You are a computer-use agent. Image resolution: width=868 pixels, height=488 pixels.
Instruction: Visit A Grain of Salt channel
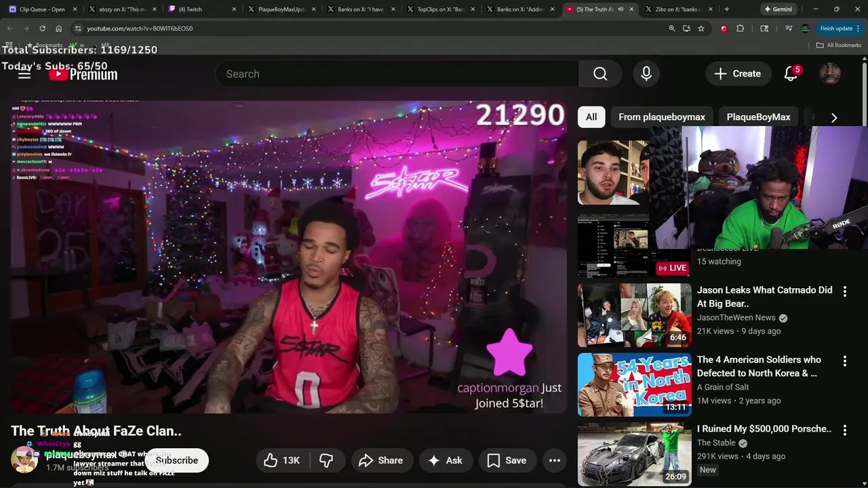tap(723, 387)
